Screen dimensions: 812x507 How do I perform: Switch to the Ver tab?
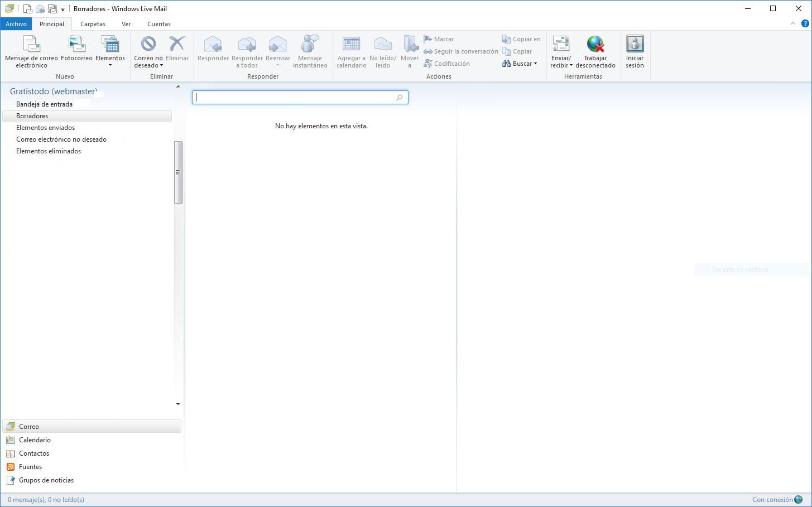[126, 24]
